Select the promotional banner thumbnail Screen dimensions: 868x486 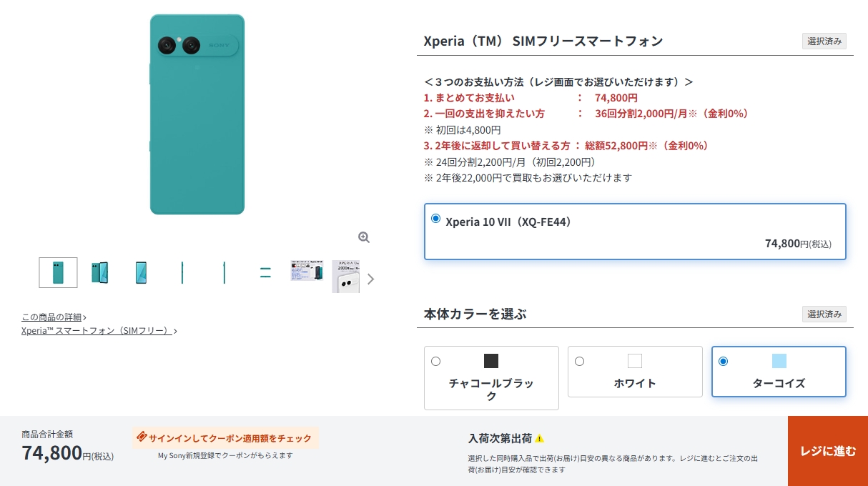307,271
